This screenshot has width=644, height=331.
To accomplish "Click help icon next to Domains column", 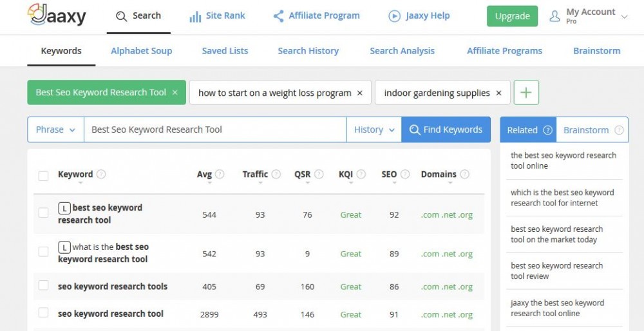I will pos(464,174).
